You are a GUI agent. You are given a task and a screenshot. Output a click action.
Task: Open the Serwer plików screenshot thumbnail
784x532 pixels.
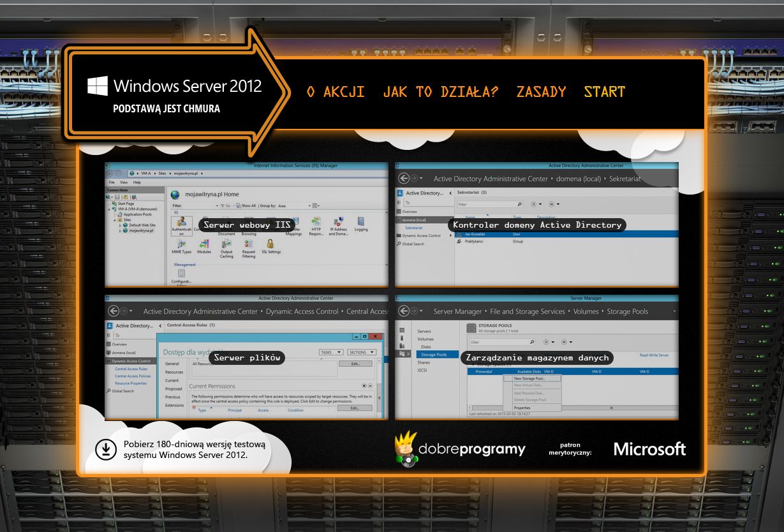click(x=246, y=357)
